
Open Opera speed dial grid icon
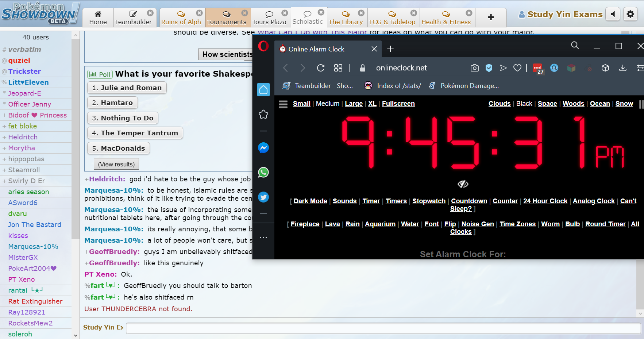coord(338,68)
